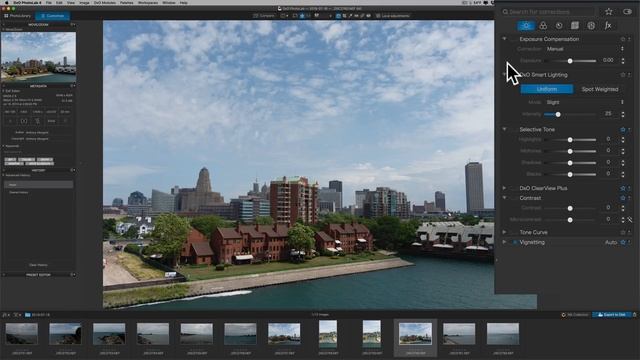This screenshot has height=360, width=640.
Task: Select the Light corrections palette icon
Action: point(526,25)
